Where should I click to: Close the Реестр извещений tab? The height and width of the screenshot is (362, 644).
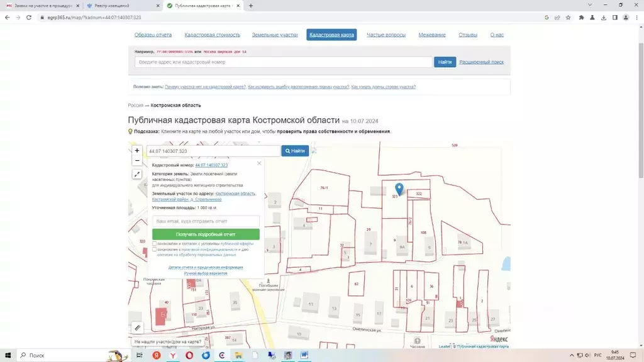click(158, 6)
